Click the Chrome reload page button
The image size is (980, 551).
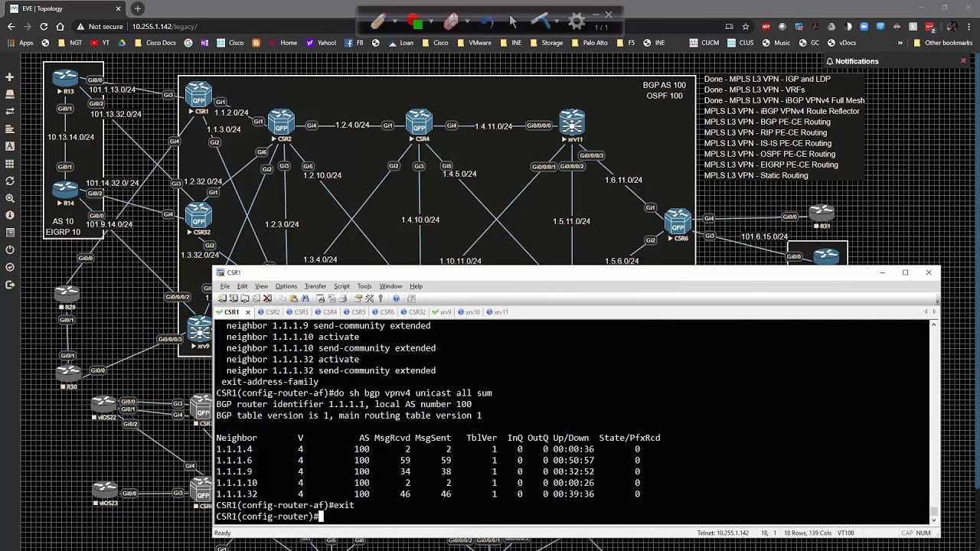[x=44, y=26]
